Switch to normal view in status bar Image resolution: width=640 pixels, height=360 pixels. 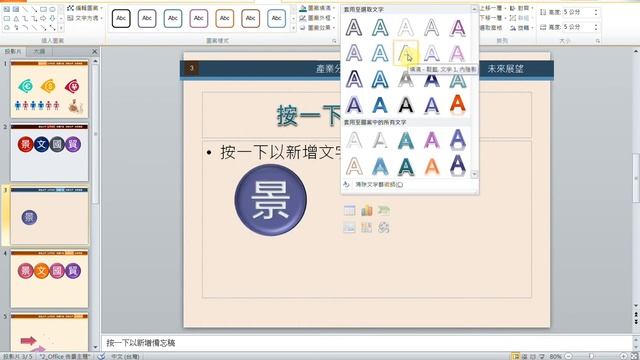tap(516, 356)
